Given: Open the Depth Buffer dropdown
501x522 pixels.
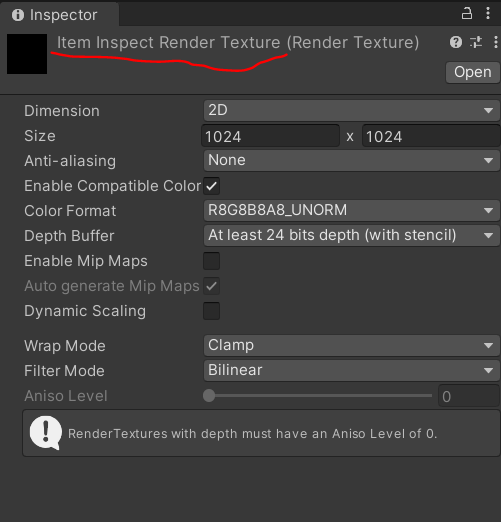Looking at the screenshot, I should pos(352,235).
